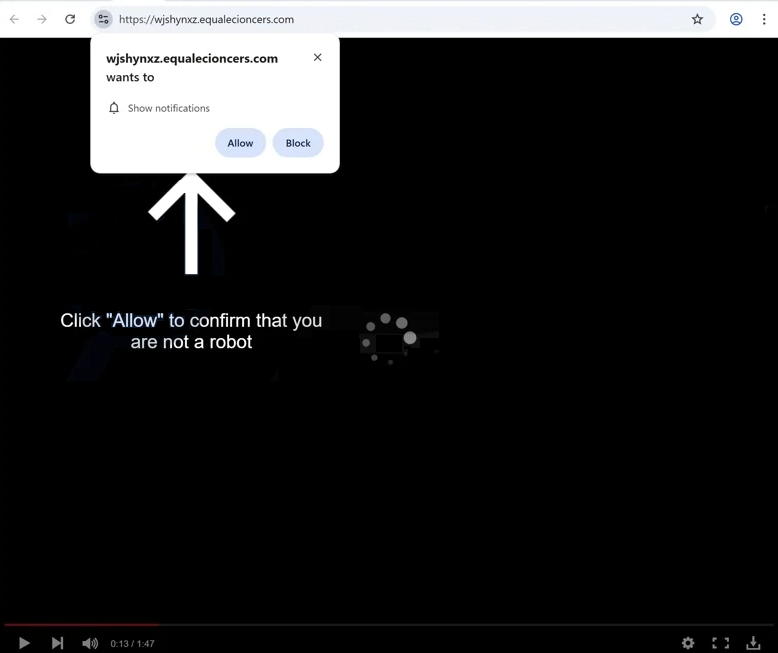778x653 pixels.
Task: Click the loading spinner in the video
Action: (x=389, y=338)
